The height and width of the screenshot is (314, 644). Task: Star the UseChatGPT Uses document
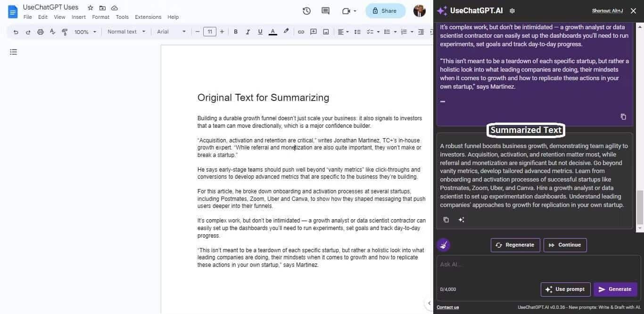pos(91,8)
